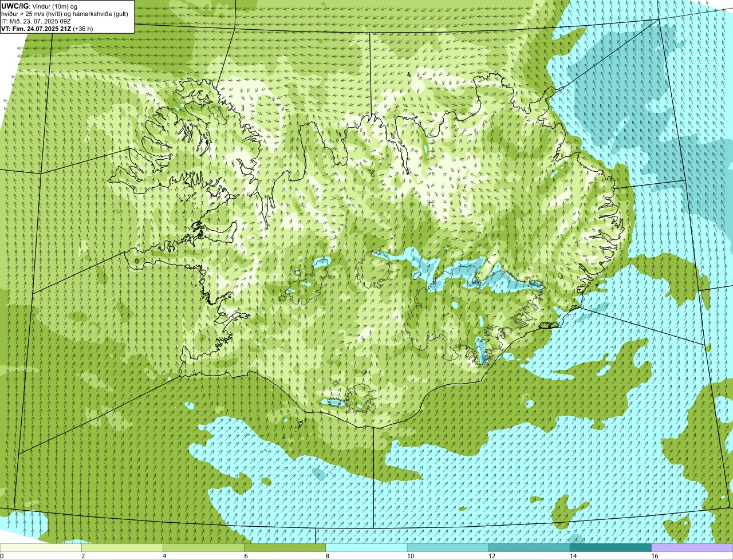This screenshot has height=560, width=733.
Task: Click the scale label '2'
Action: coord(83,556)
